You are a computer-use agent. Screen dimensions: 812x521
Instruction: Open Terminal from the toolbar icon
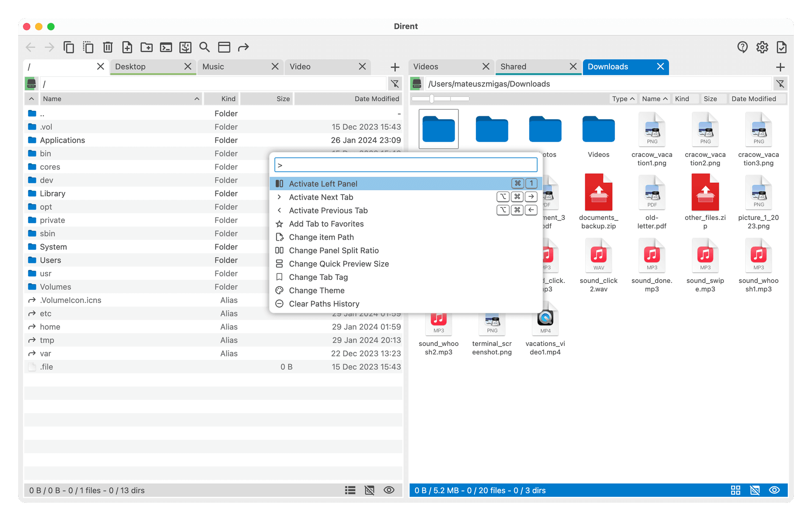pos(166,47)
